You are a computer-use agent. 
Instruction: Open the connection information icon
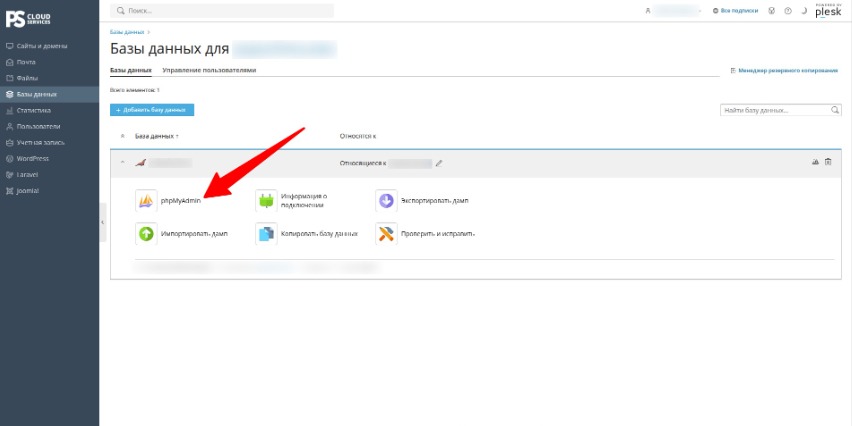pyautogui.click(x=266, y=201)
